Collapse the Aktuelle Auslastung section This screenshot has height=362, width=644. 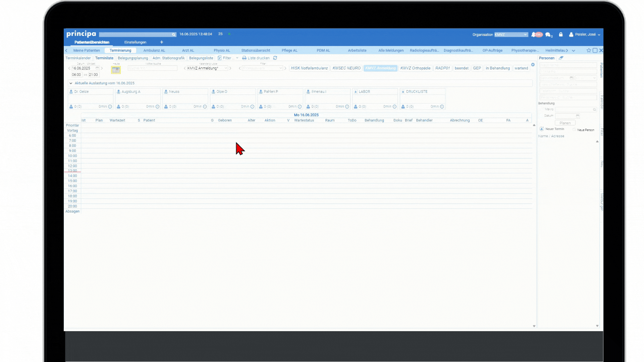point(71,83)
